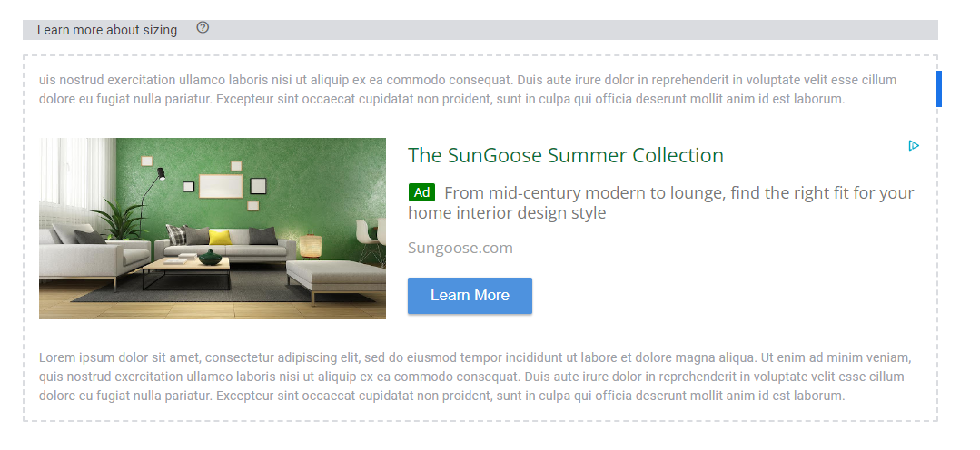Click the large picture frame on green wall
Image resolution: width=980 pixels, height=450 pixels.
coord(221,186)
